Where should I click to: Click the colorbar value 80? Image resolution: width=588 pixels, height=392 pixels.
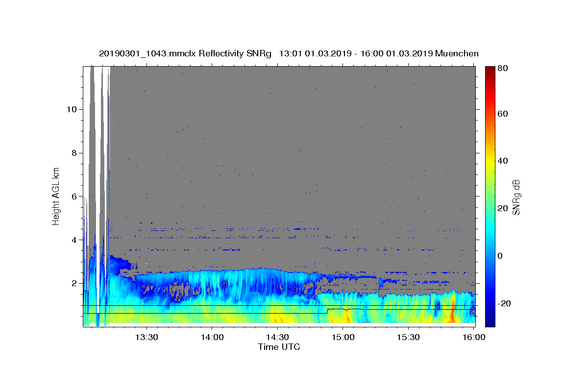[502, 69]
